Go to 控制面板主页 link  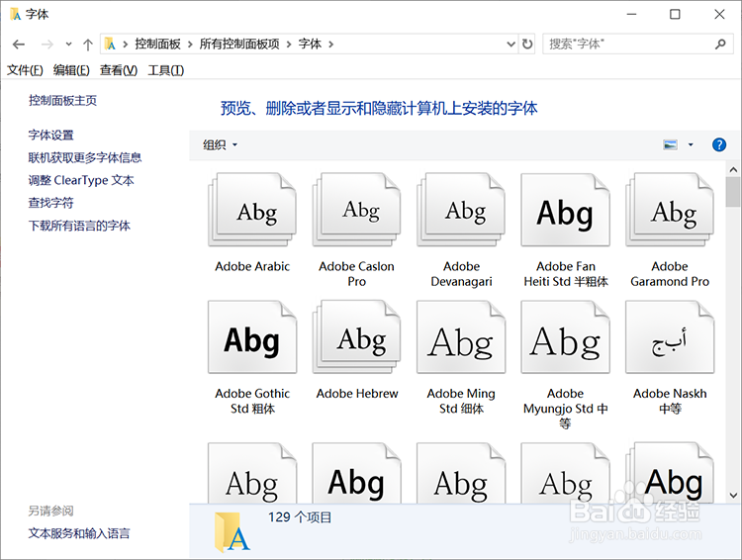pyautogui.click(x=62, y=100)
